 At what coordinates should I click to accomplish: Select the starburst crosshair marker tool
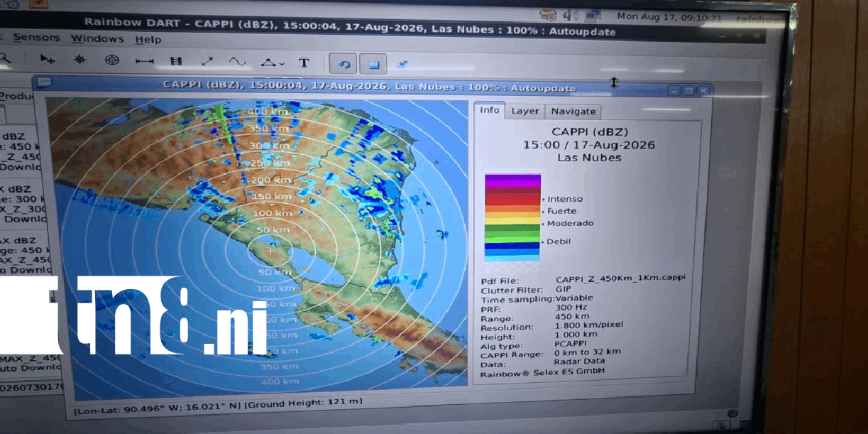coord(79,60)
